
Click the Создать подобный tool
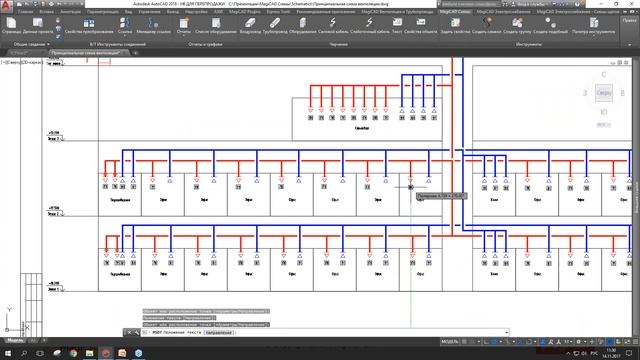(550, 25)
